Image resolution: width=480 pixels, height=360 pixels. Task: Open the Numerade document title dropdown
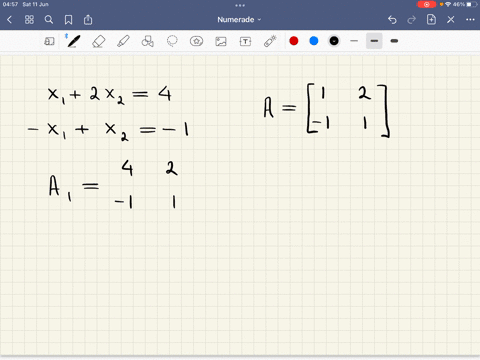[239, 20]
